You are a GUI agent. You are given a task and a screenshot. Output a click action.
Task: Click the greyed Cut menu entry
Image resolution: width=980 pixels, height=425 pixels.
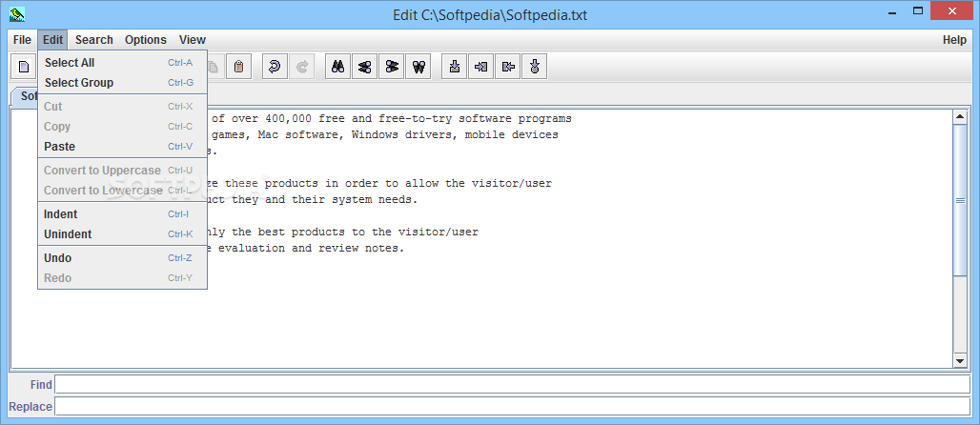[x=122, y=107]
